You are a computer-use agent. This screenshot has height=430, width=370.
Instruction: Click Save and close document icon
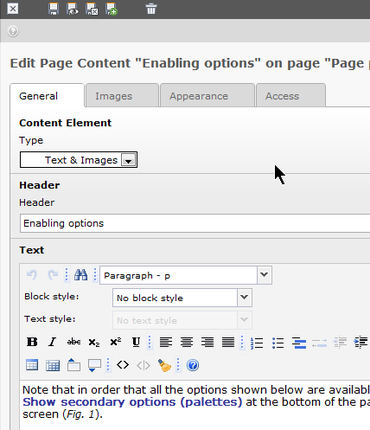[92, 9]
